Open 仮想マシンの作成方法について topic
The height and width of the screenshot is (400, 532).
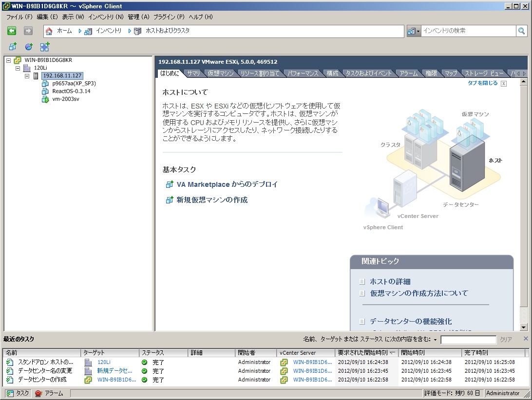tap(419, 293)
